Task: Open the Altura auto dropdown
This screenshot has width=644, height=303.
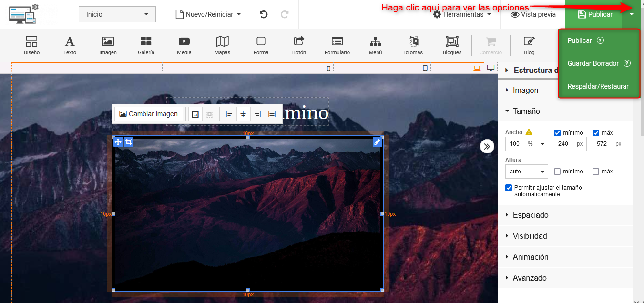Action: (x=542, y=172)
